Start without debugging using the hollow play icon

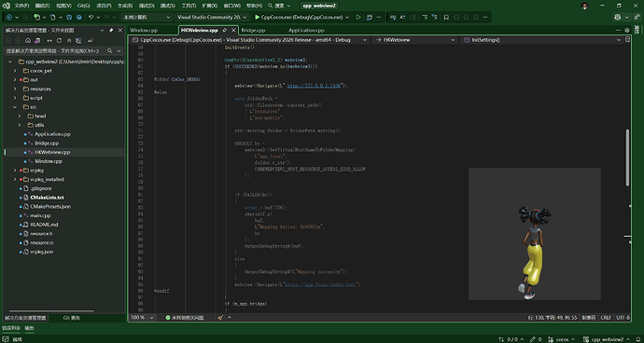(x=358, y=17)
